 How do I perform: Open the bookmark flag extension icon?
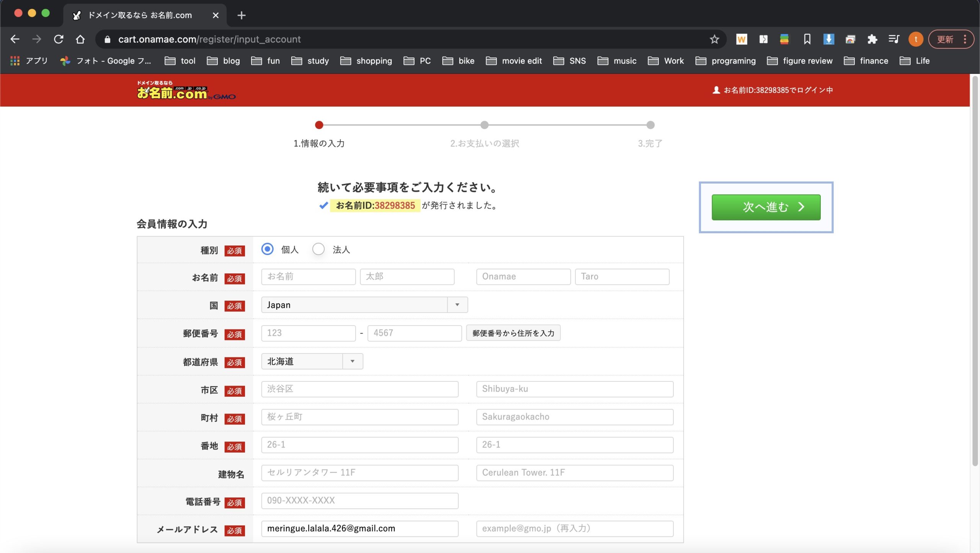[x=807, y=39]
